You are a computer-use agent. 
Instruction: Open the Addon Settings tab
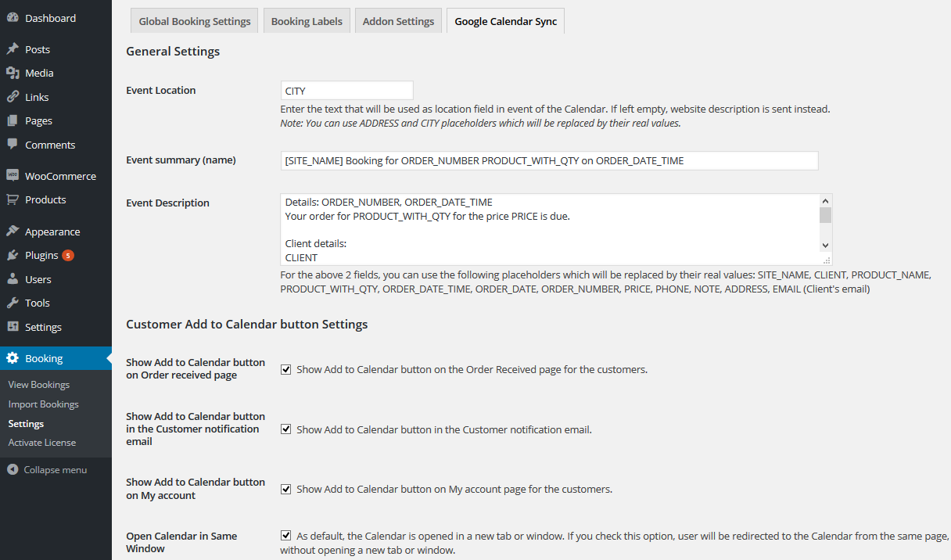tap(398, 21)
